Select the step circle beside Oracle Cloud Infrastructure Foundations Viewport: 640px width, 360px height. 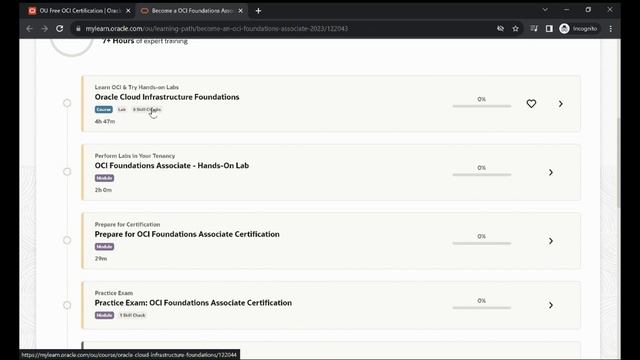click(67, 103)
